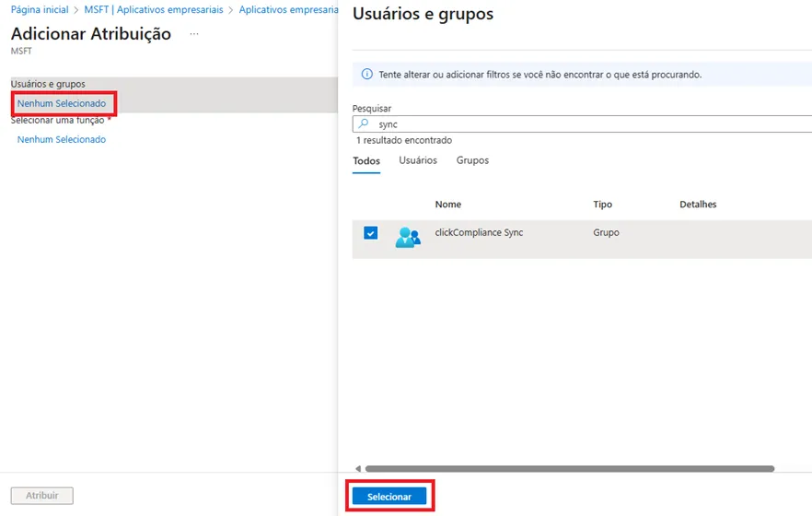Click the Pesquisar search field
Screen dimensions: 812x516
click(x=582, y=123)
